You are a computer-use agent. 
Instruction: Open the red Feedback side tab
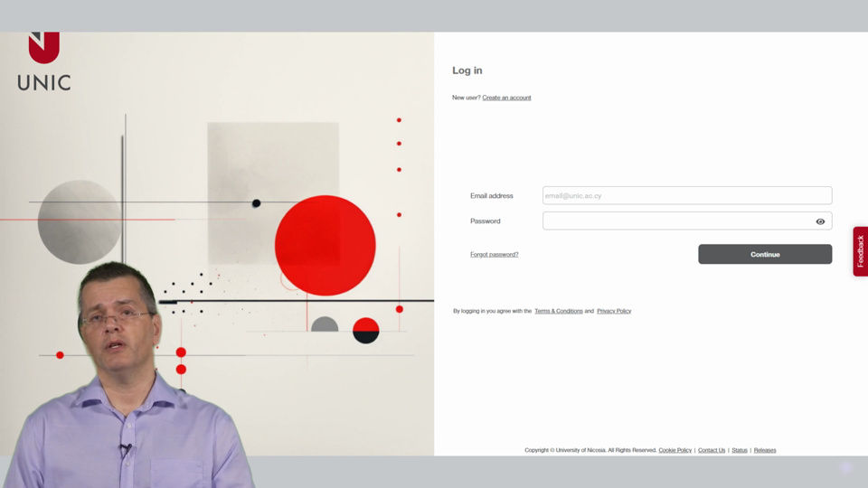[x=860, y=251]
